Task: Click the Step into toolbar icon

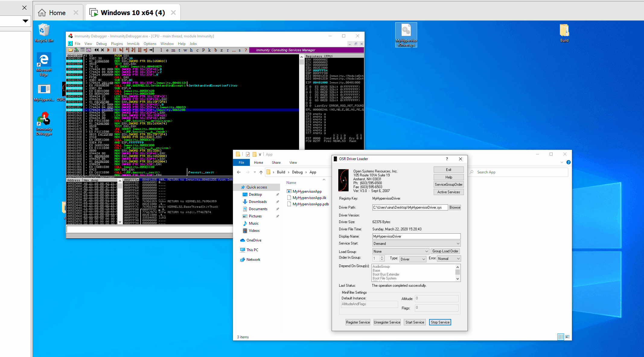Action: (121, 50)
